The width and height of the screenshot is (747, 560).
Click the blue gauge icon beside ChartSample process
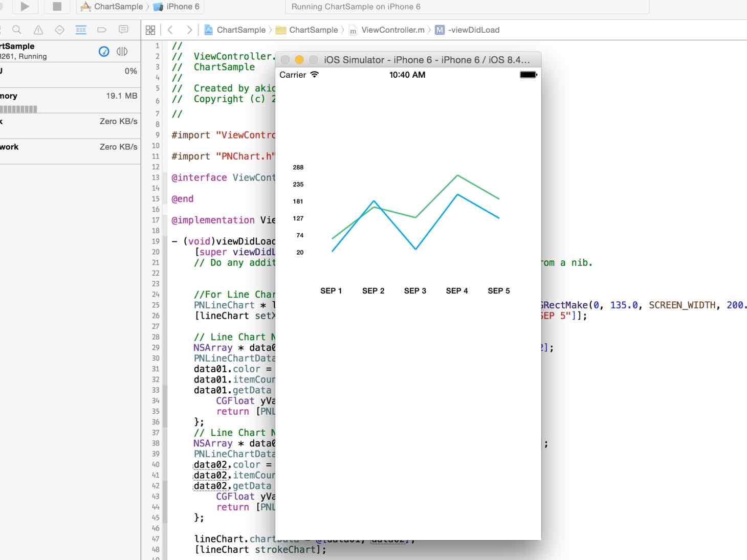tap(104, 51)
